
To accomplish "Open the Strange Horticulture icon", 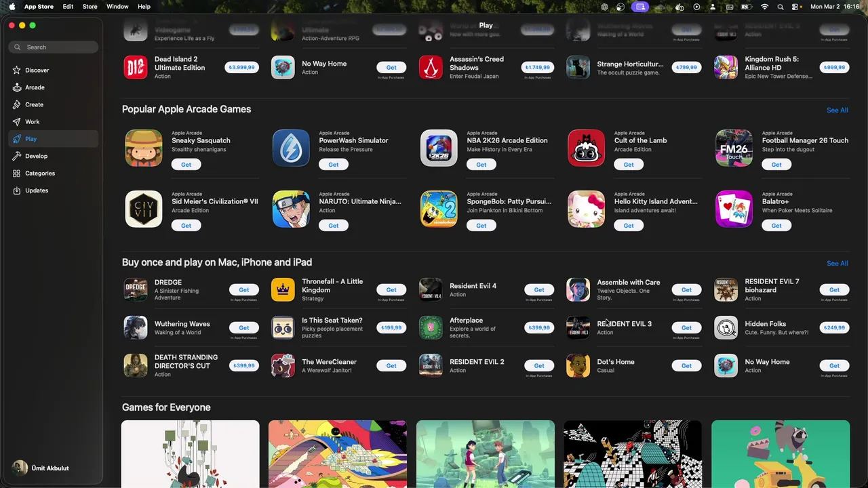I will pyautogui.click(x=578, y=67).
